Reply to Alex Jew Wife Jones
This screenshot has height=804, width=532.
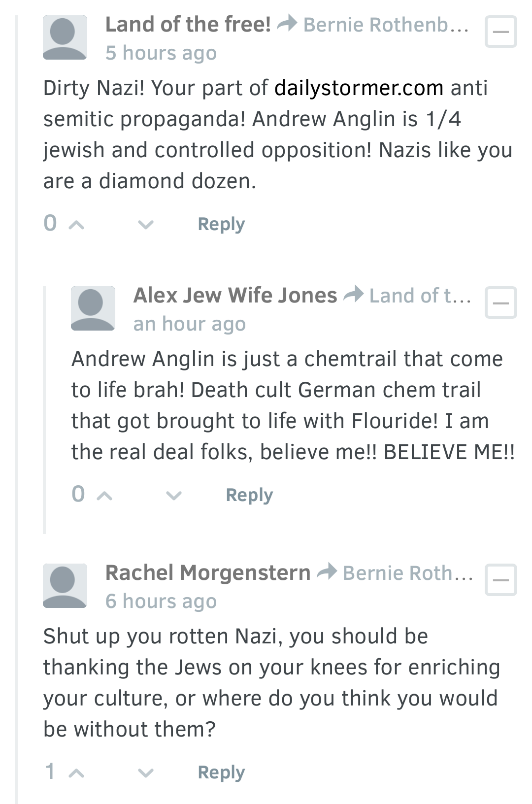[x=249, y=495]
